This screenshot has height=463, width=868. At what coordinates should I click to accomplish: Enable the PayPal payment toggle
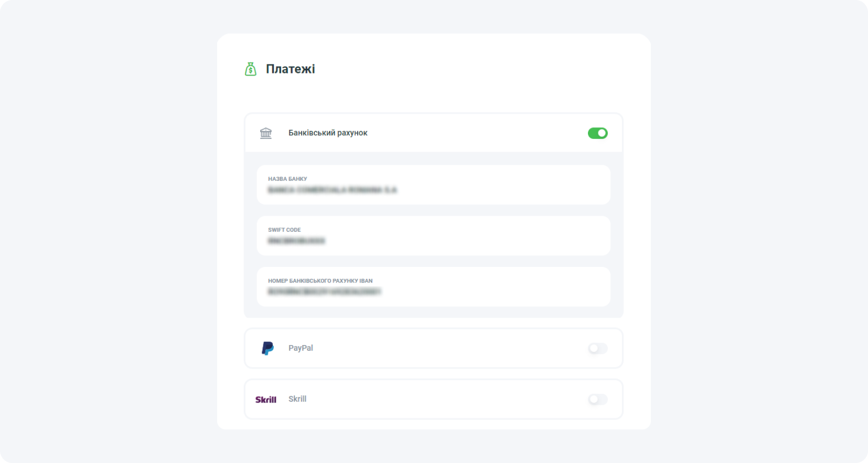597,348
